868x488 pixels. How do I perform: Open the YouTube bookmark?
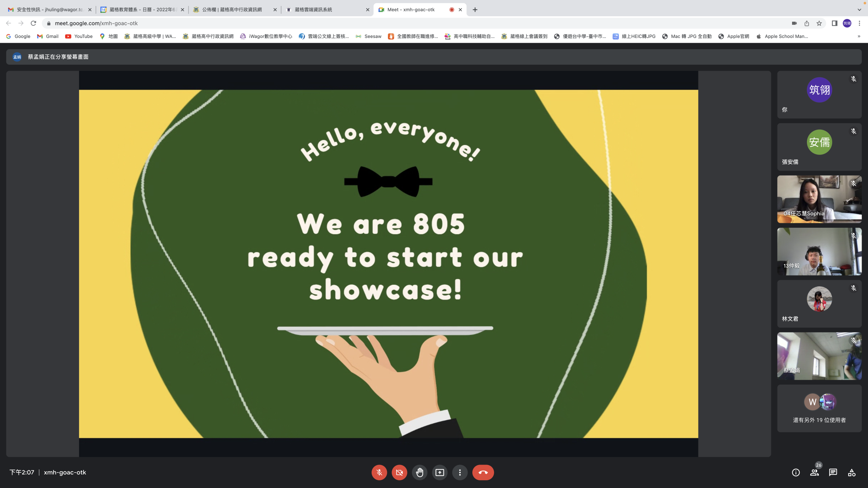[79, 36]
